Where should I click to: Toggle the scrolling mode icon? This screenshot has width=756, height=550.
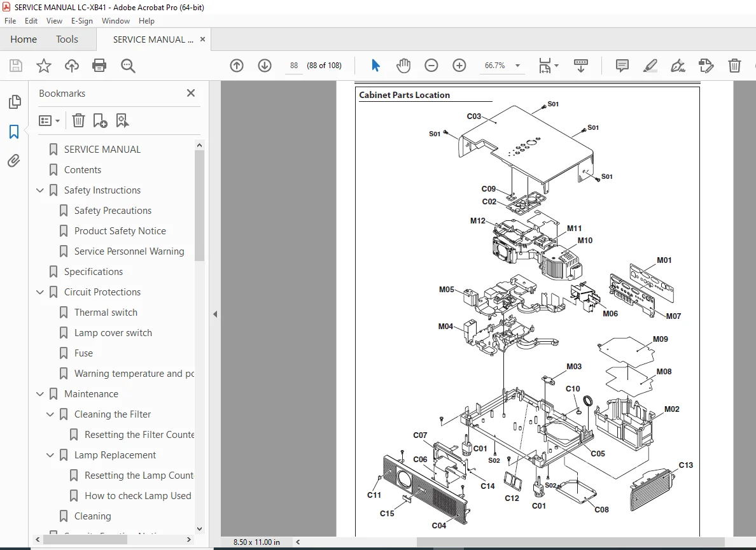point(580,66)
